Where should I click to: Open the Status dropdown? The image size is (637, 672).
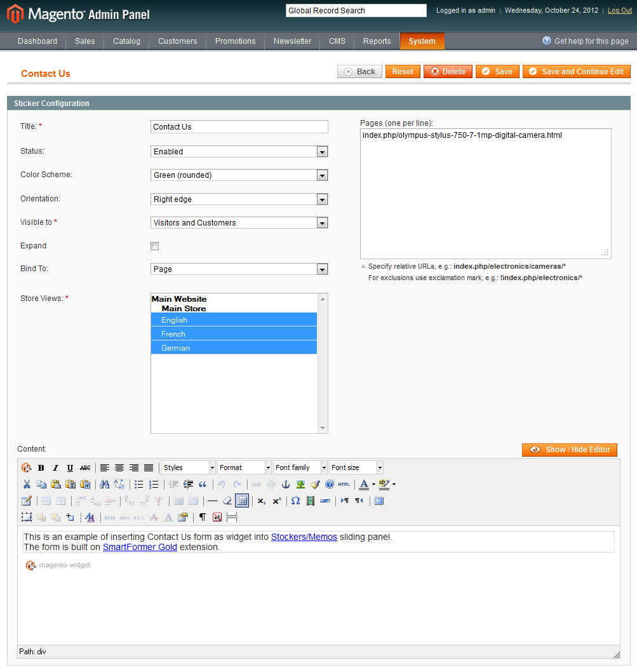click(322, 152)
